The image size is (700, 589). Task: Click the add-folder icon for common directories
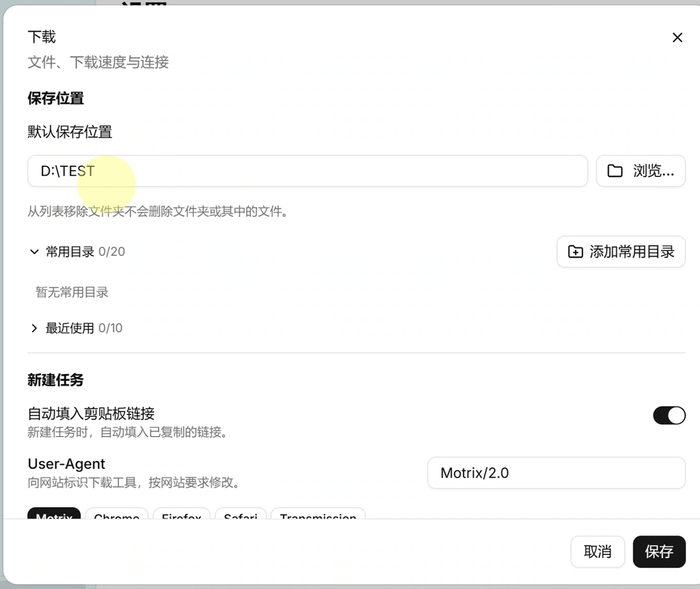click(575, 252)
